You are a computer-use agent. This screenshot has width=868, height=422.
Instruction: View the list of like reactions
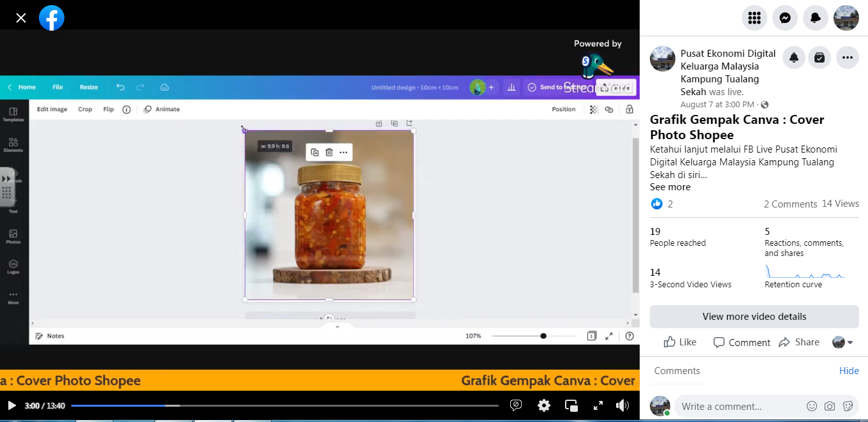[x=661, y=204]
